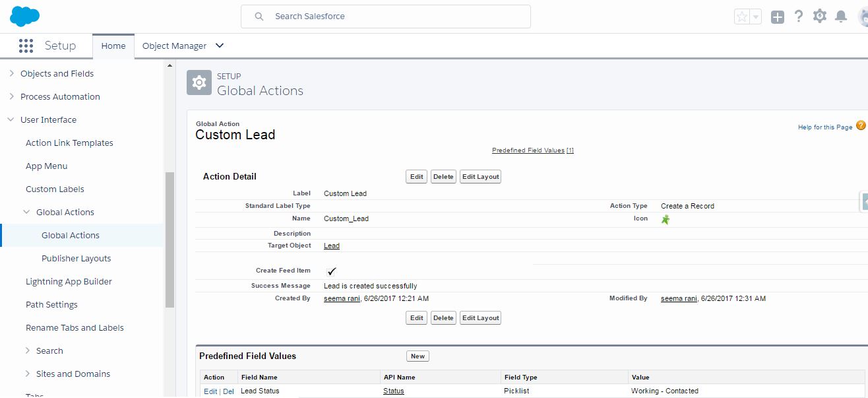Image resolution: width=868 pixels, height=398 pixels.
Task: Click the search magnifying glass icon
Action: tap(259, 16)
